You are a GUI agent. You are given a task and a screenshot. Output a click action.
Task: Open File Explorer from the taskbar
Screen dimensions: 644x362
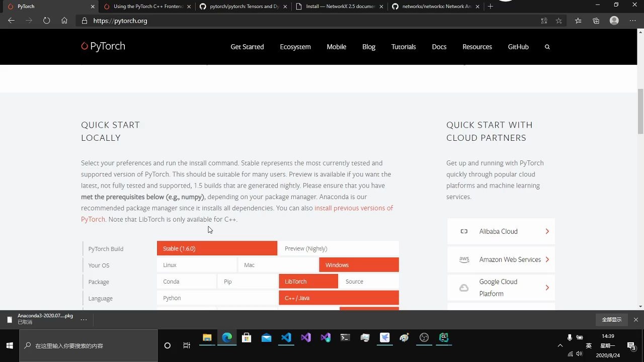207,338
